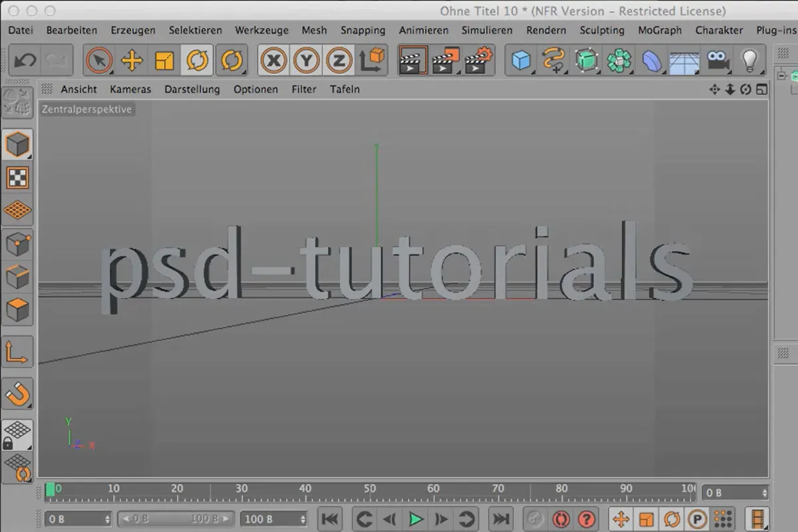Click the Redo arrow icon
Image resolution: width=798 pixels, height=532 pixels.
tap(56, 61)
